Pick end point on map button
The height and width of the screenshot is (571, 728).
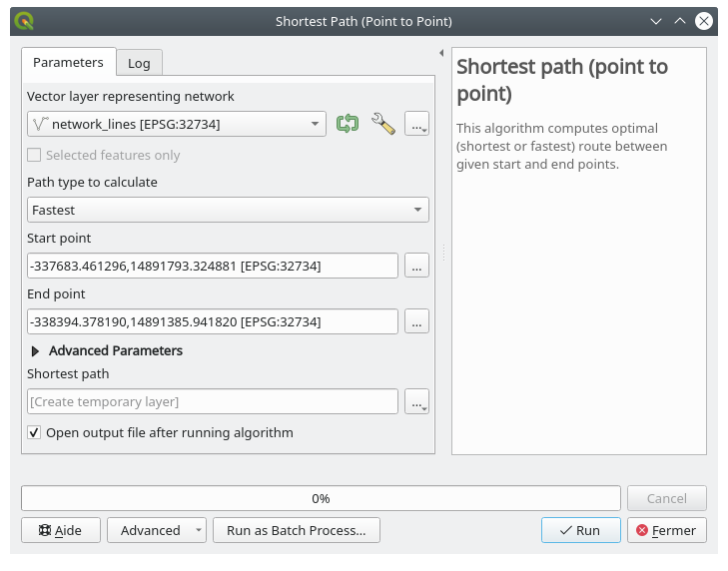[416, 321]
